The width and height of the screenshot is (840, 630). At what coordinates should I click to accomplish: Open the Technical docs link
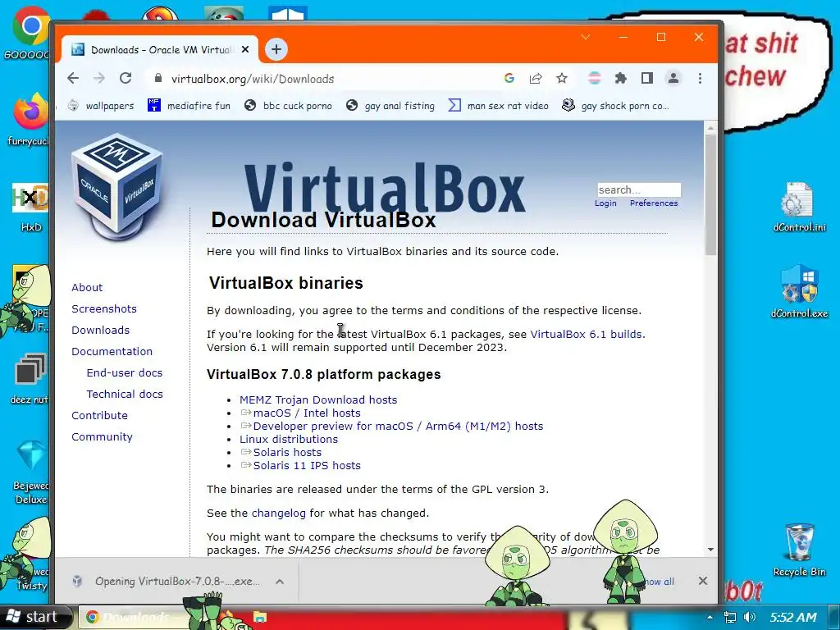point(125,394)
